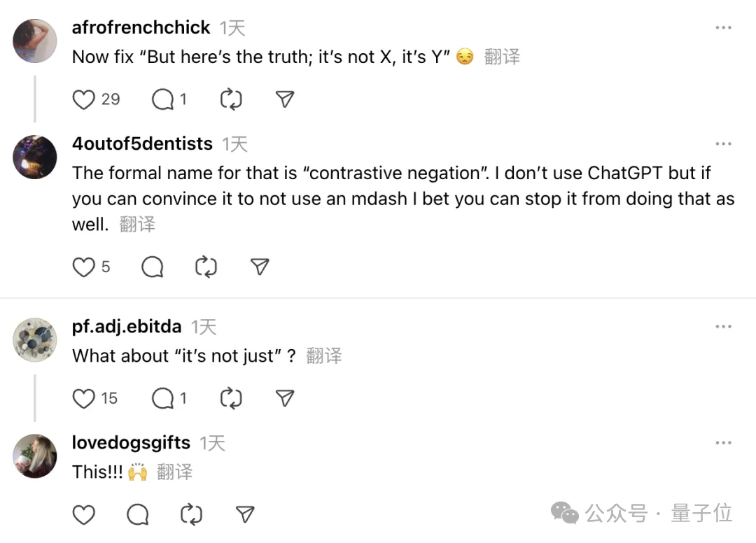Share pf.adj.ebitda's comment with the send icon
This screenshot has height=543, width=756.
click(284, 397)
